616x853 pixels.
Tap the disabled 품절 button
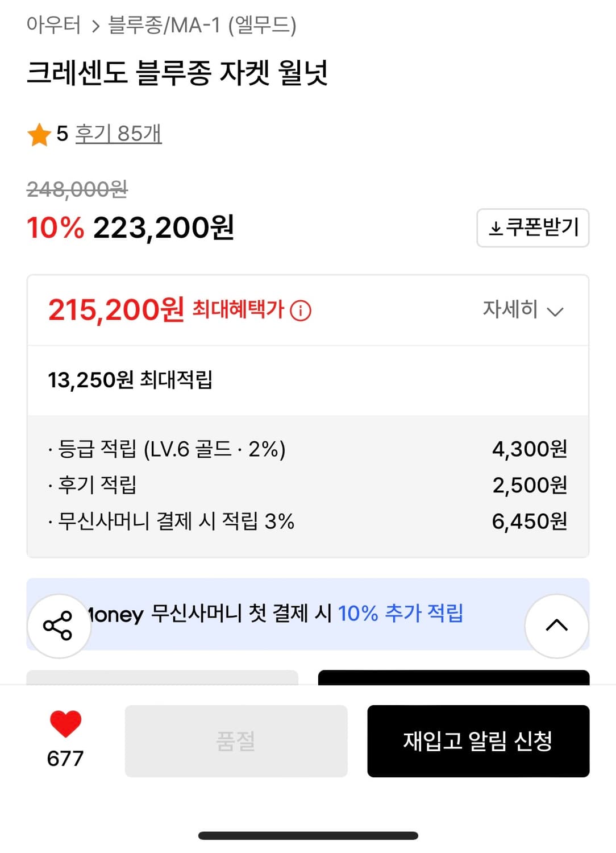(236, 740)
